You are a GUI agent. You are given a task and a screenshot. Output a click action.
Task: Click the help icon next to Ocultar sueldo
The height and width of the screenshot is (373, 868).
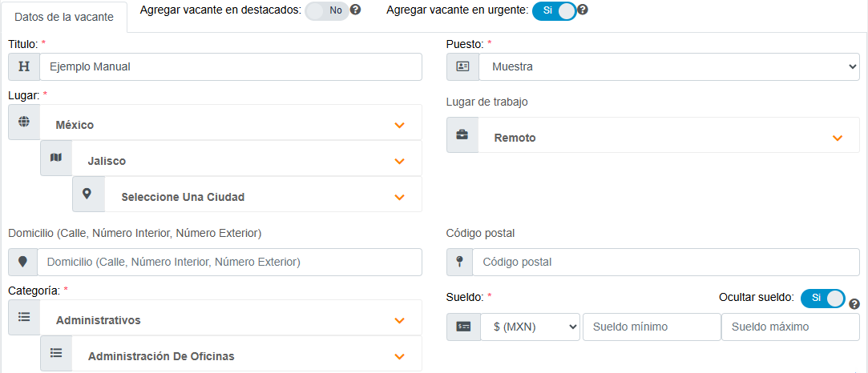coord(854,304)
